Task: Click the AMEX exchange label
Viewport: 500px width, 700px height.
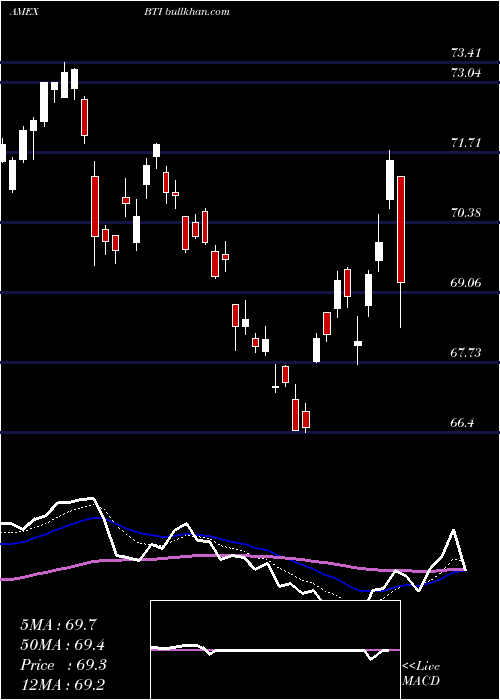Action: pyautogui.click(x=24, y=12)
